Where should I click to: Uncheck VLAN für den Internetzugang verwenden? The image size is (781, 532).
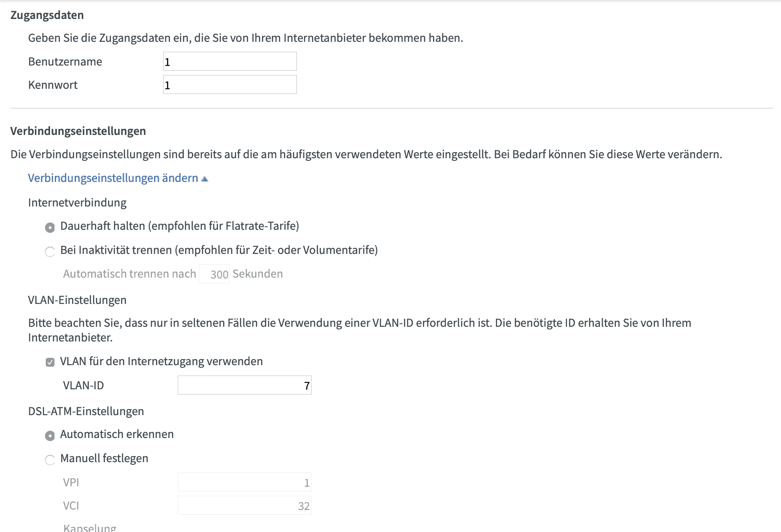click(x=50, y=362)
